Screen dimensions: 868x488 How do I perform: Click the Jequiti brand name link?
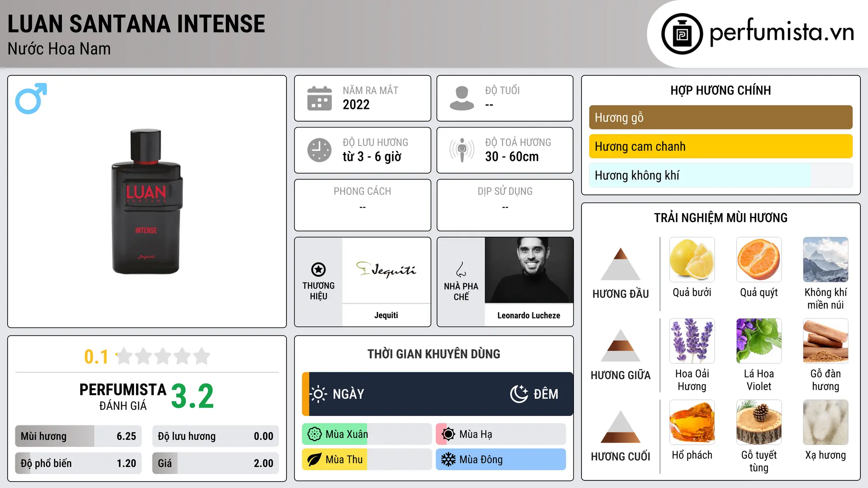[x=386, y=315]
